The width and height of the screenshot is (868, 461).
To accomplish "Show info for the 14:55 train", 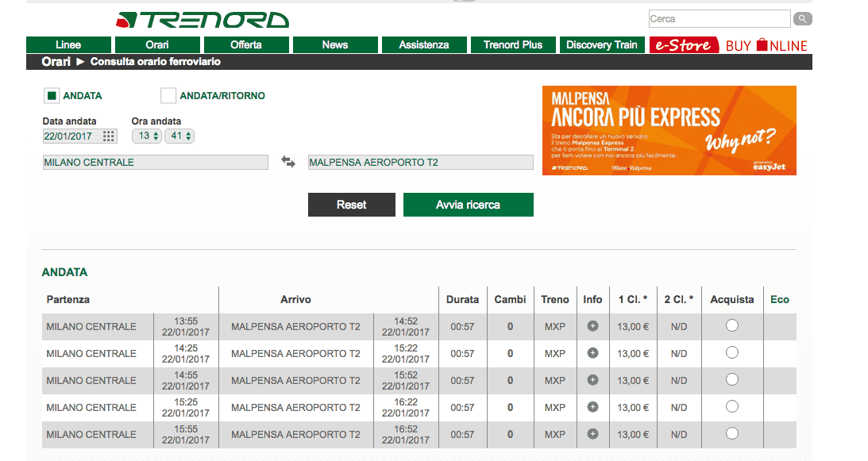I will tap(592, 380).
